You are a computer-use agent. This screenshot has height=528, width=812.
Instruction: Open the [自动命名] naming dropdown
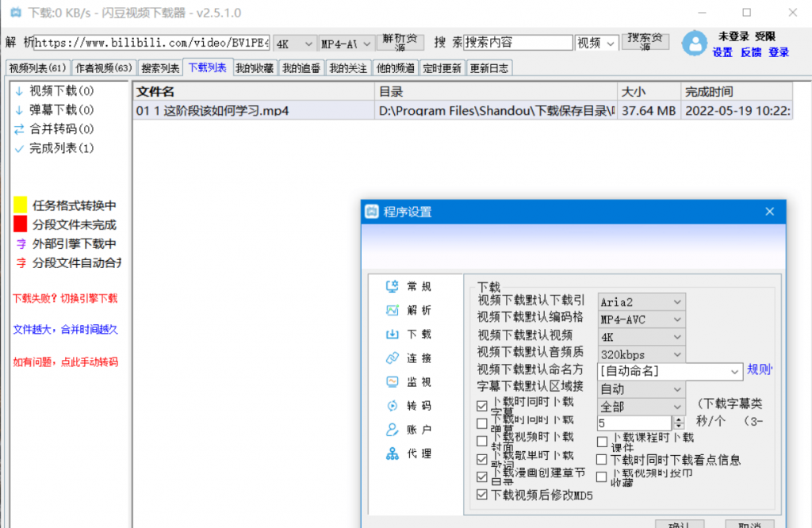(670, 371)
